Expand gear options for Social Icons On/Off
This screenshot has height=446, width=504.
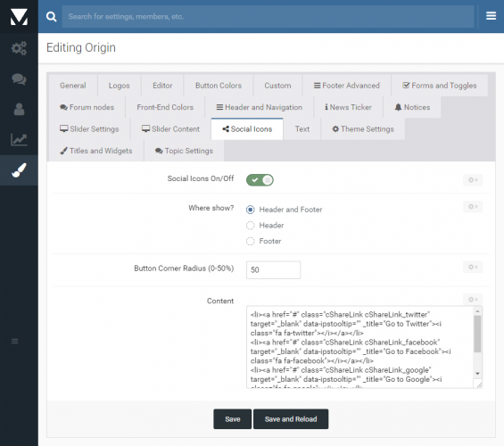pos(473,180)
